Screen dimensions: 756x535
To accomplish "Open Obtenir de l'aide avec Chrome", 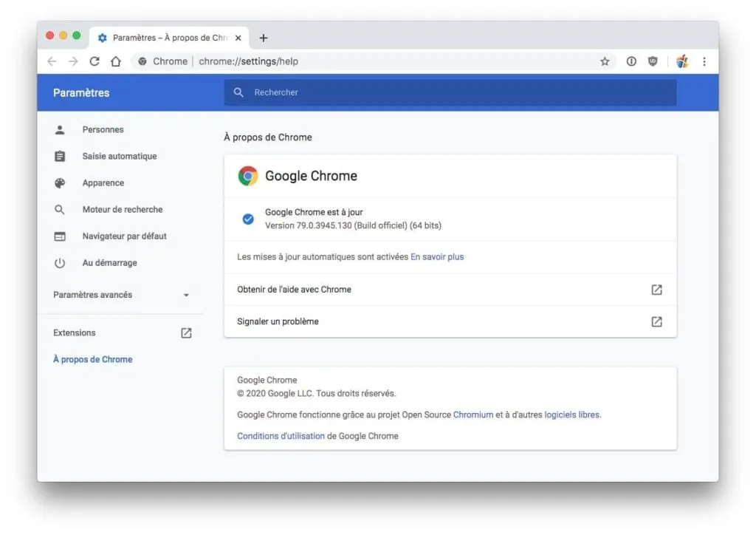I will pyautogui.click(x=450, y=290).
